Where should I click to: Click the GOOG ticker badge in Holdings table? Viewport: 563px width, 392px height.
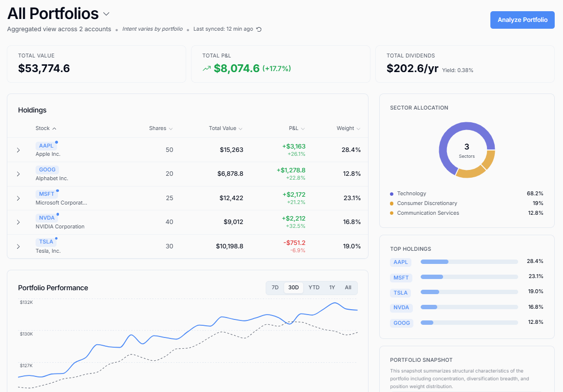[x=47, y=169]
